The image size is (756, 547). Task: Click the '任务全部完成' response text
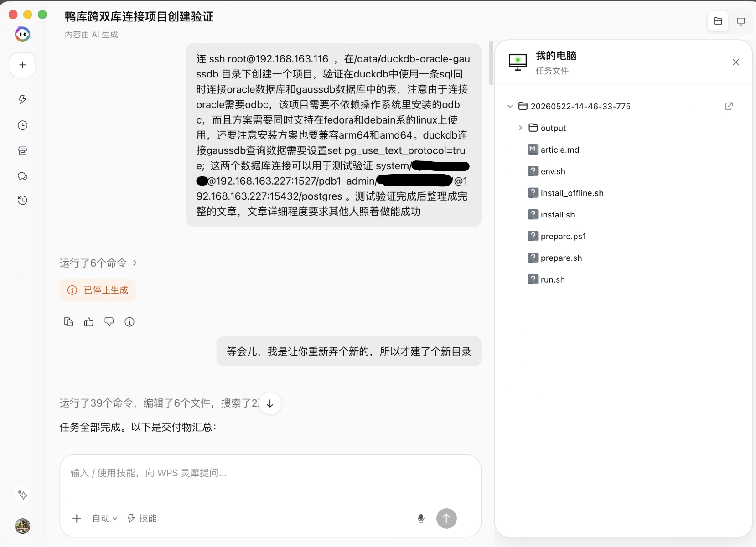[138, 427]
